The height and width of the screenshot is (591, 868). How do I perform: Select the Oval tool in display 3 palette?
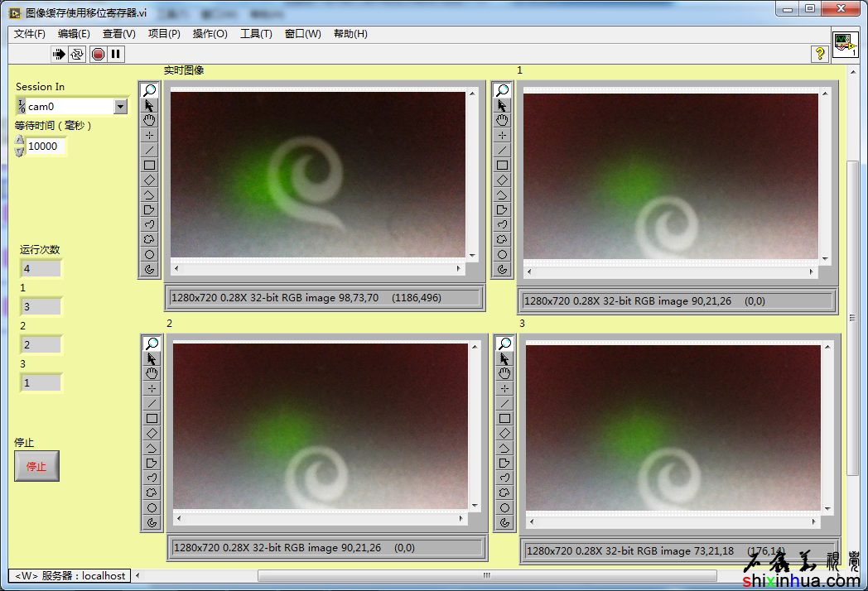(x=504, y=507)
